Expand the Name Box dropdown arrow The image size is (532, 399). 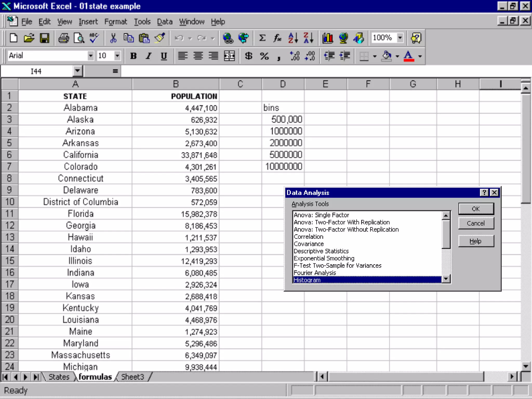77,71
